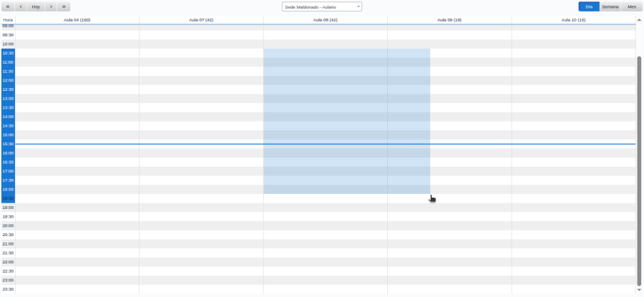Screen dimensions: 644x297
Task: Click the highlighted 12:00 time label
Action: click(x=8, y=80)
